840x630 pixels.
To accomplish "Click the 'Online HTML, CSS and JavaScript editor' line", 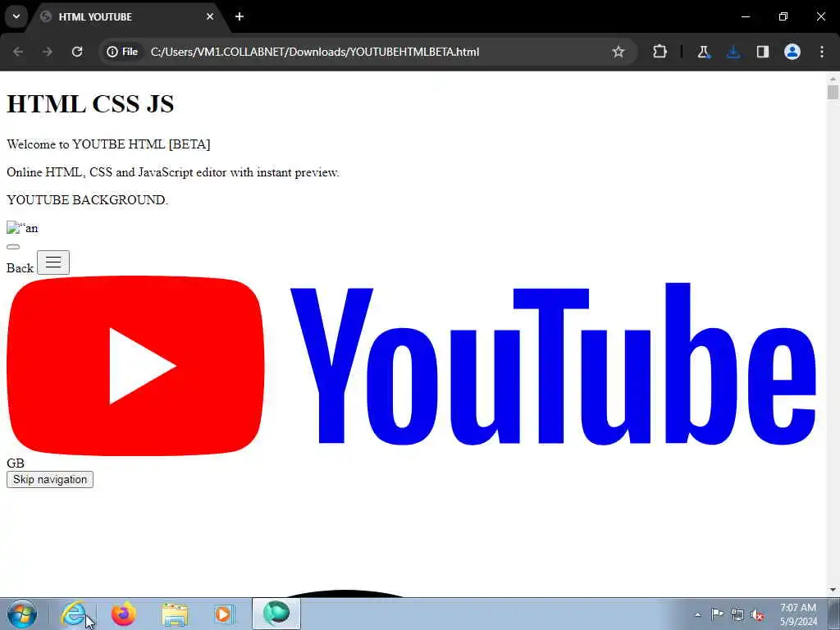I will (x=172, y=172).
